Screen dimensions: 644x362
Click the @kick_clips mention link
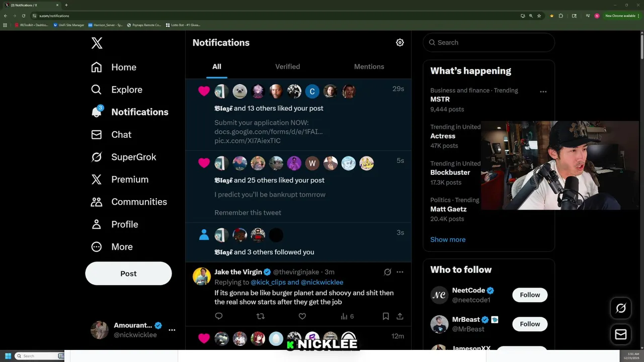point(268,283)
